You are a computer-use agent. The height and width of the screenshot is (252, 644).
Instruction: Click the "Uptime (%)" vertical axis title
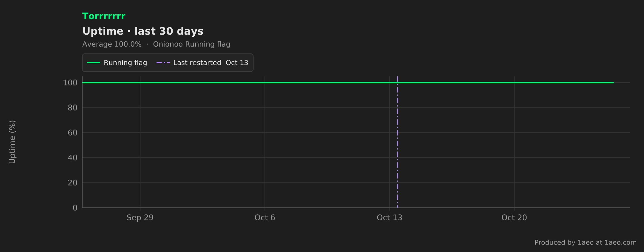click(x=12, y=142)
